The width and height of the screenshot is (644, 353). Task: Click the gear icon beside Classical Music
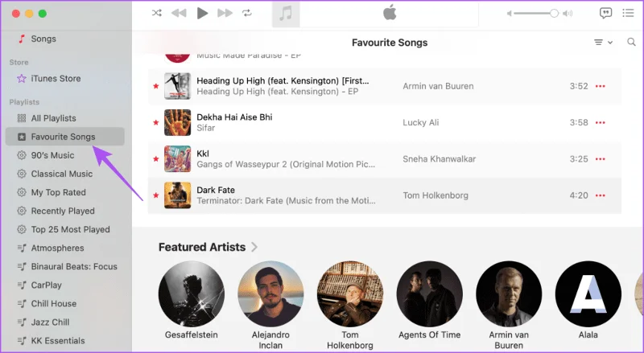pyautogui.click(x=22, y=174)
